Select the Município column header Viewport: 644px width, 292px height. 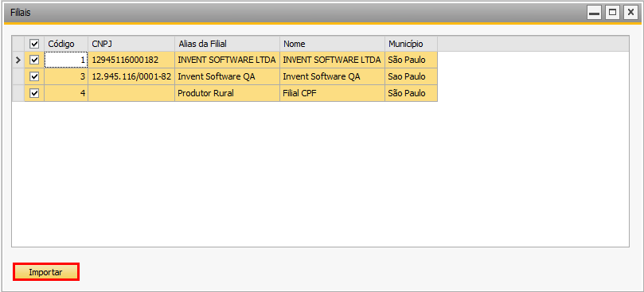click(411, 44)
